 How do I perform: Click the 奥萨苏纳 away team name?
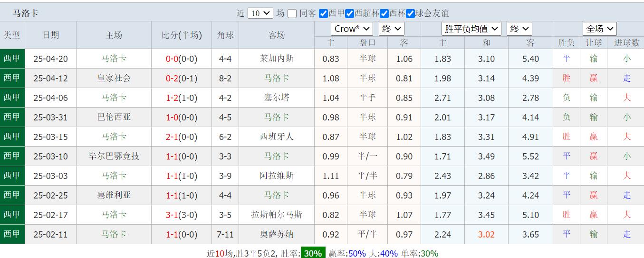[x=277, y=234]
